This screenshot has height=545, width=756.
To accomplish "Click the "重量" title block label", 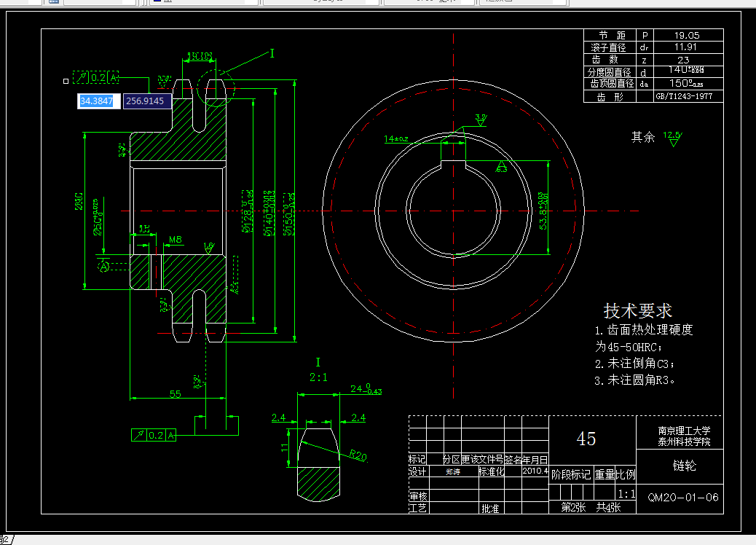I will pyautogui.click(x=605, y=474).
